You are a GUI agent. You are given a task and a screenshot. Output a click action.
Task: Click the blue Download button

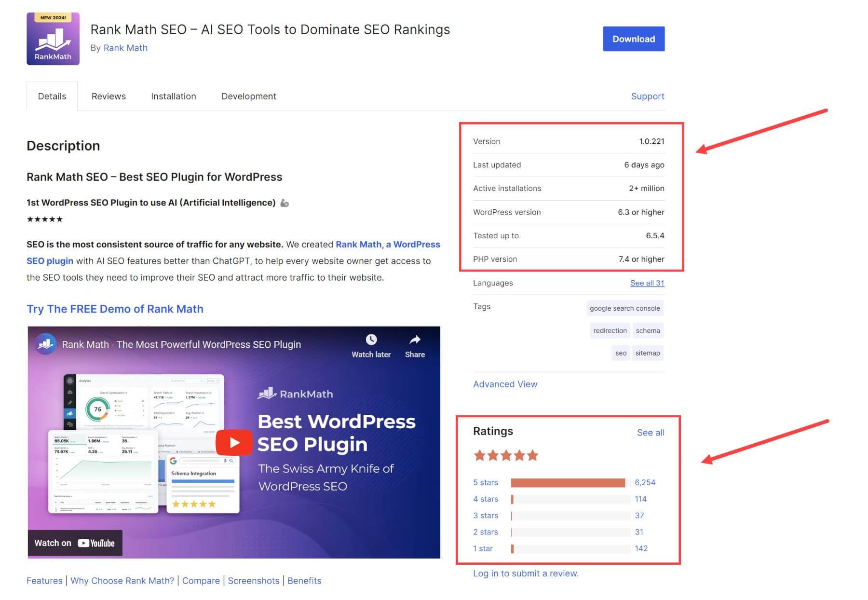633,39
